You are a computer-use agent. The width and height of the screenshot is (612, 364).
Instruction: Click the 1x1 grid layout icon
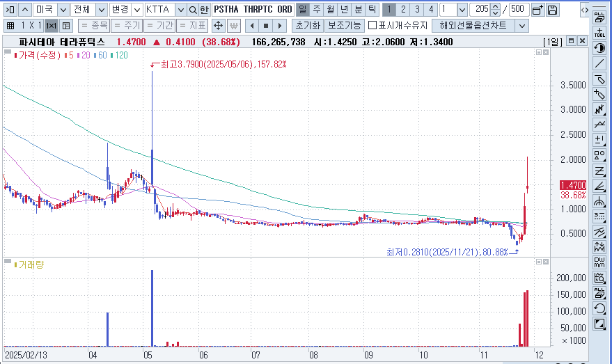(x=51, y=26)
